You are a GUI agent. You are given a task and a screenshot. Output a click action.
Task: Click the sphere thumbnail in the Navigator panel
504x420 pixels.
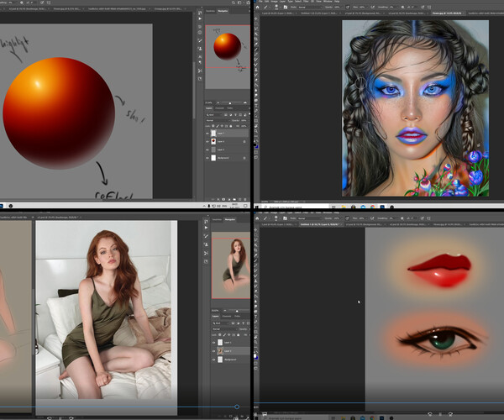coord(228,46)
